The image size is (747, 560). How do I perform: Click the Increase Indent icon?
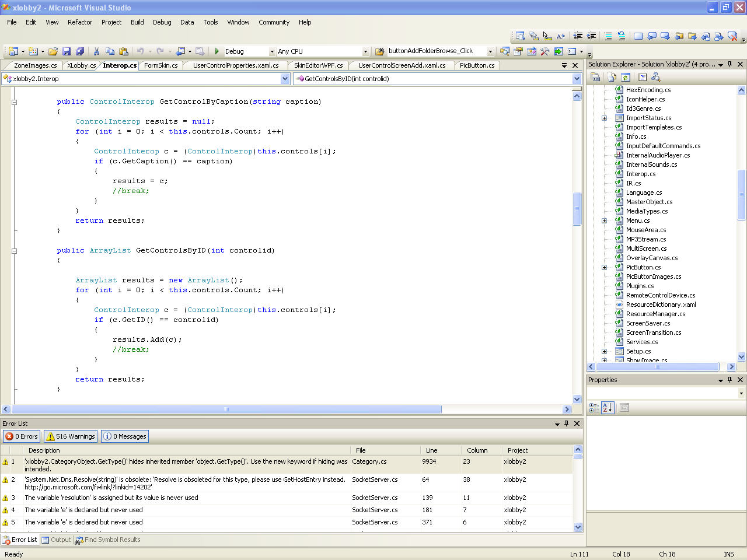(x=591, y=36)
